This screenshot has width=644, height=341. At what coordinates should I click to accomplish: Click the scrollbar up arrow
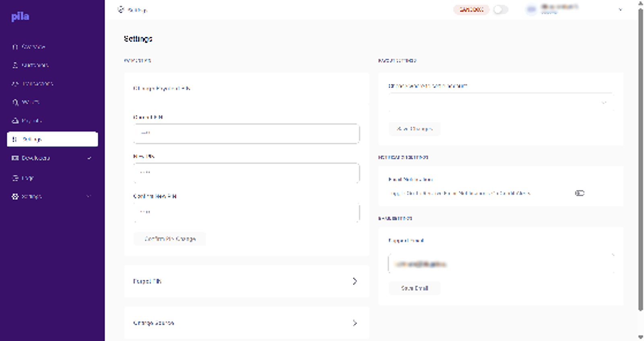[x=641, y=3]
